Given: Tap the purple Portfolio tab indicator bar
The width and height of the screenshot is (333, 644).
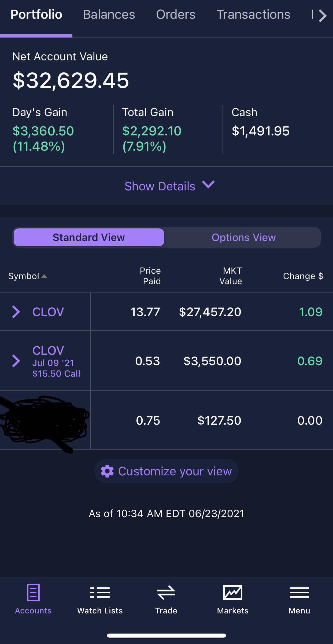Looking at the screenshot, I should [x=36, y=35].
